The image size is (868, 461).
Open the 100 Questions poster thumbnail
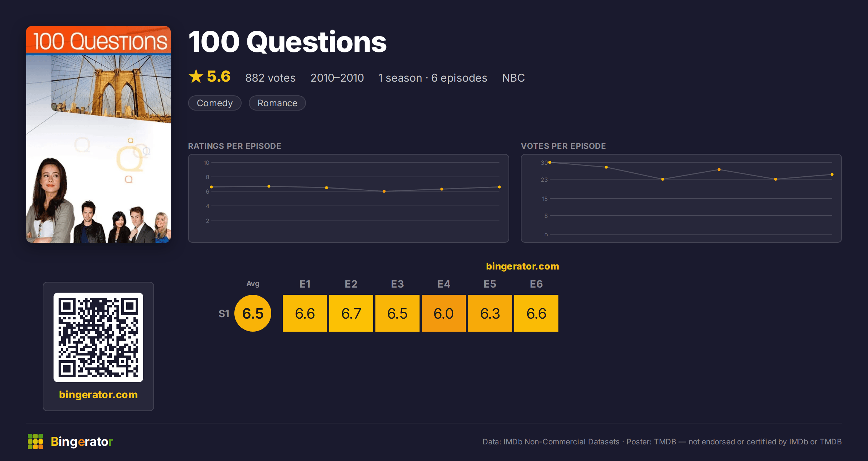[98, 134]
